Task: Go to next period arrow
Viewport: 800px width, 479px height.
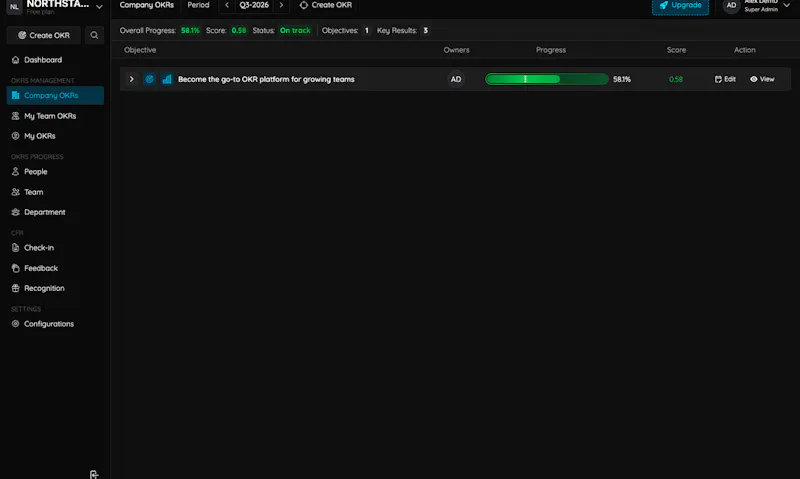Action: (x=281, y=5)
